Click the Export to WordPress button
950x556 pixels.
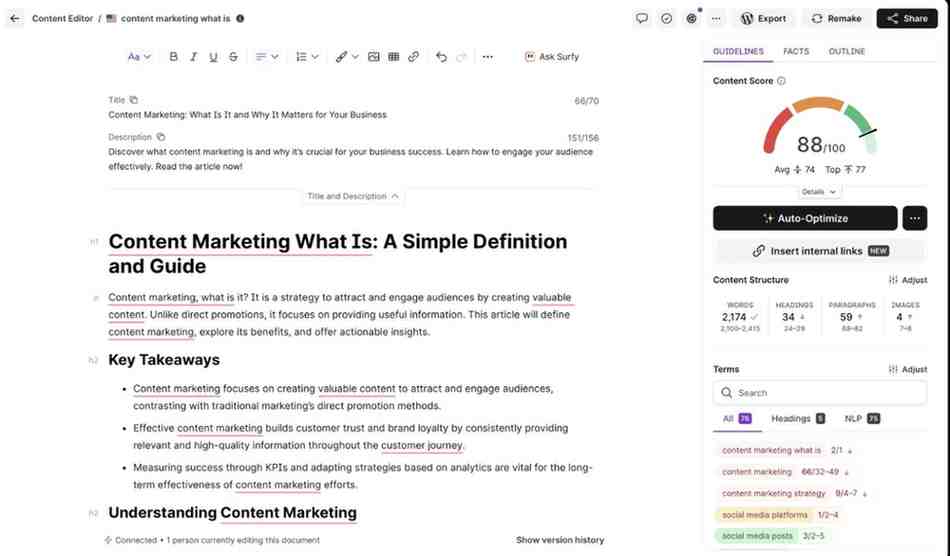(763, 18)
